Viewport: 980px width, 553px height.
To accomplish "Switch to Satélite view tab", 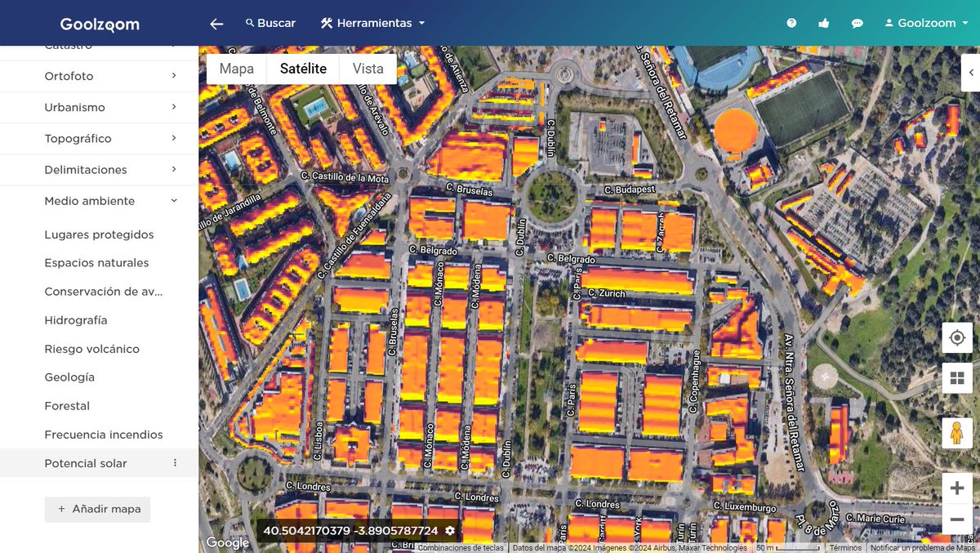I will [x=303, y=69].
